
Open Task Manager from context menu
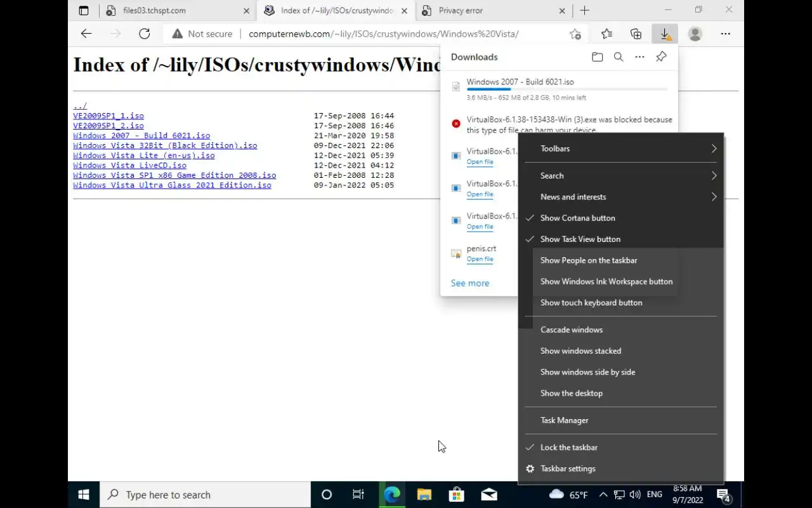(621, 420)
